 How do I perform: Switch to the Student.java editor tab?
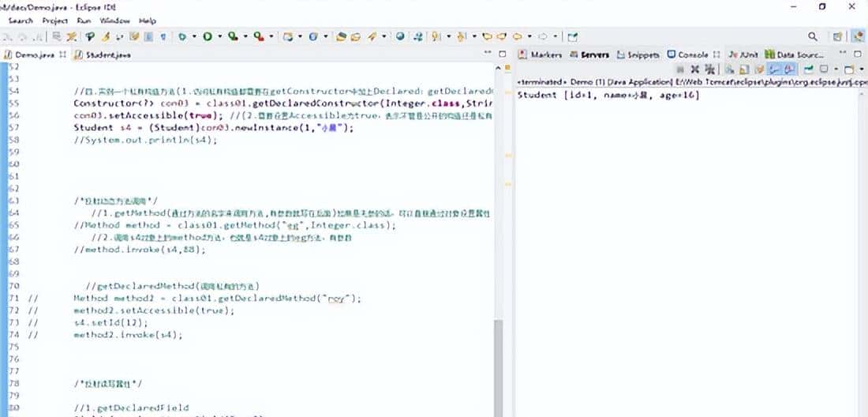(103, 54)
